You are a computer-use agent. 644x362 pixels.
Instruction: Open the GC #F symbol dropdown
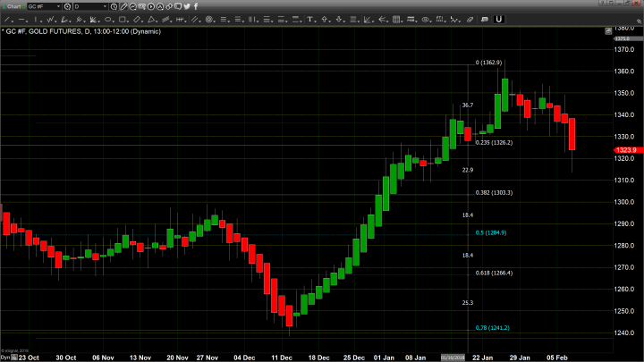coord(58,6)
